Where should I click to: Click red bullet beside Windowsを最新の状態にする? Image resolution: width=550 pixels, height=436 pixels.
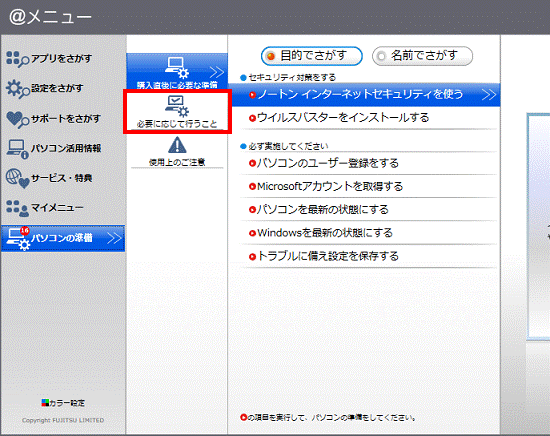(252, 233)
